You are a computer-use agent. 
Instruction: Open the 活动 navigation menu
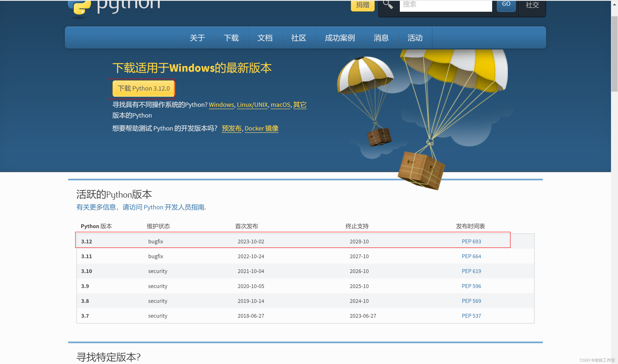pyautogui.click(x=415, y=38)
